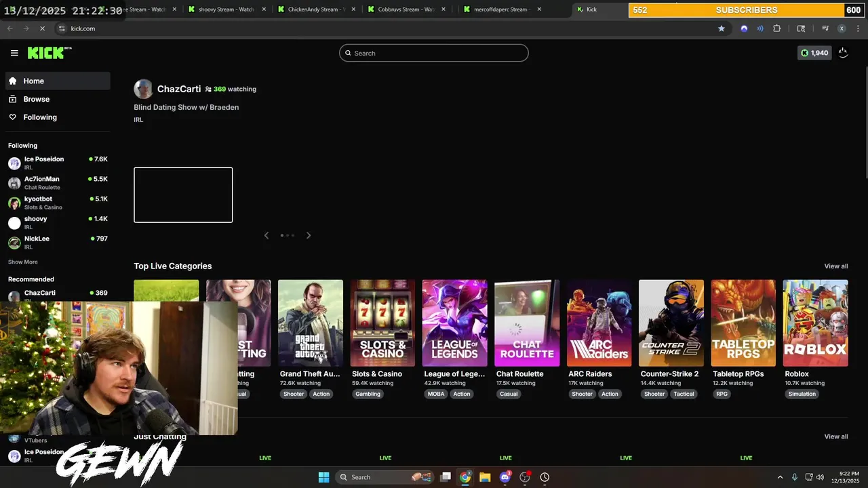Image resolution: width=868 pixels, height=488 pixels.
Task: Open Ice Poseidon in Following list
Action: [x=58, y=163]
